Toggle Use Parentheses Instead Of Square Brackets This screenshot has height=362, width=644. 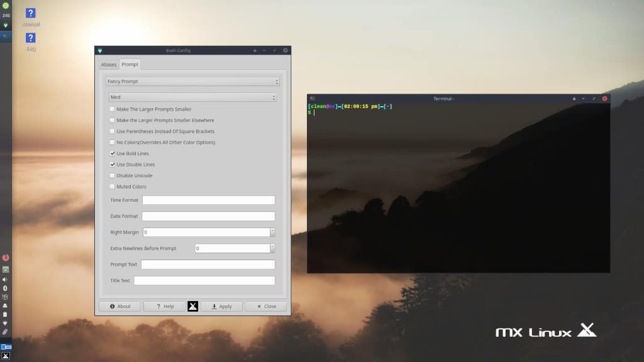pyautogui.click(x=112, y=131)
